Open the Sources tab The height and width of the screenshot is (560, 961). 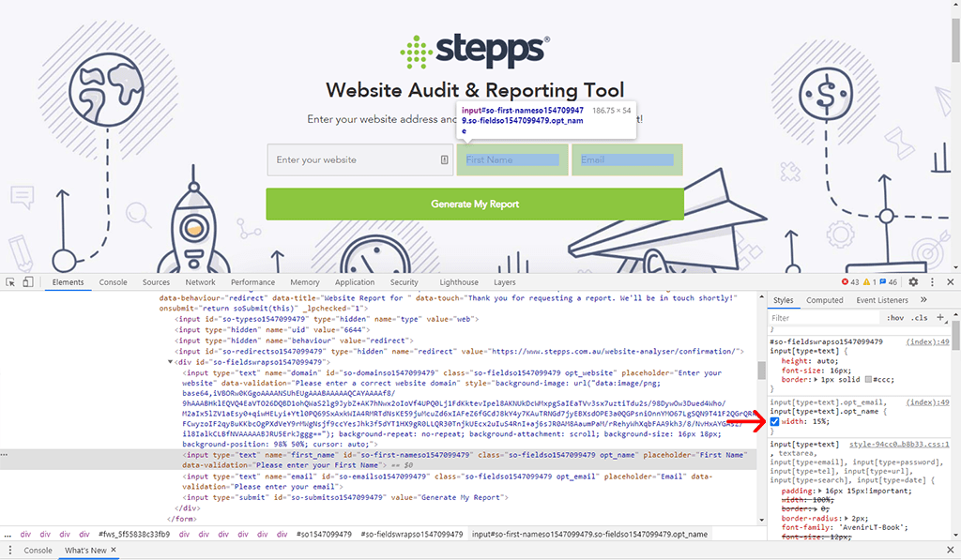[157, 281]
